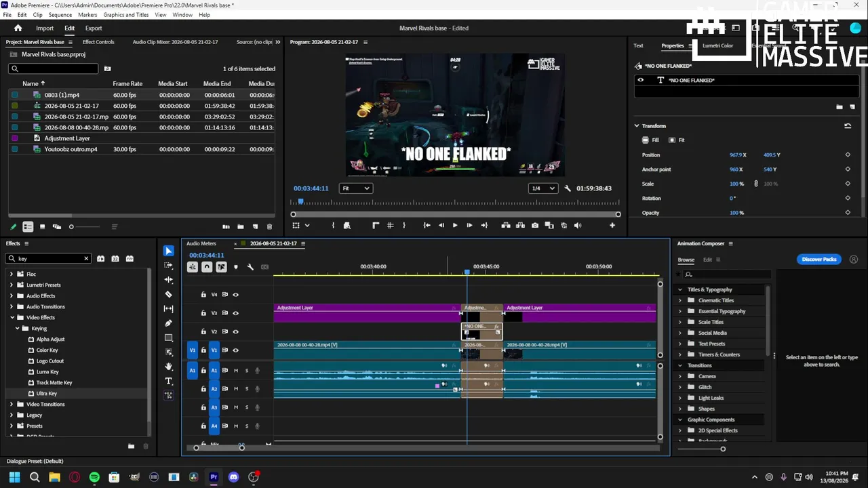Open the Graphics and Titles menu
Screen dimensions: 868x488
pos(126,15)
